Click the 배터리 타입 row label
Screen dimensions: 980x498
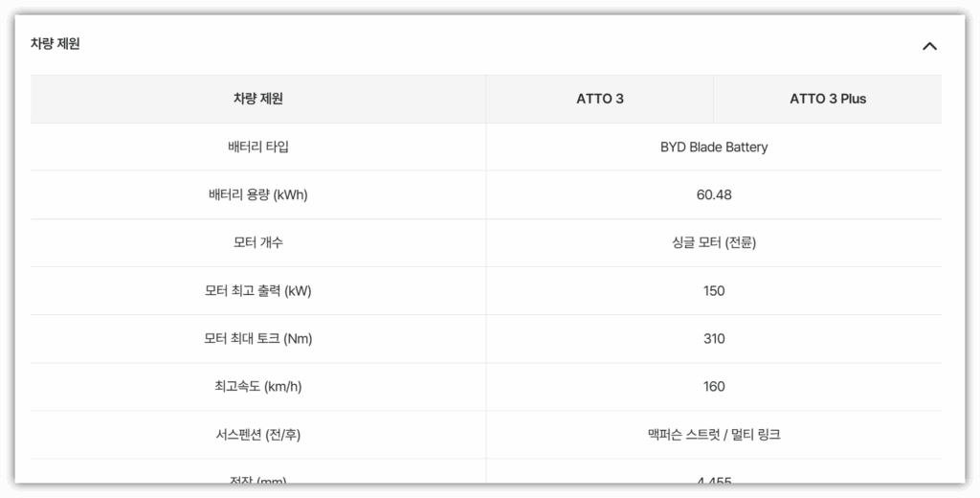[x=257, y=147]
